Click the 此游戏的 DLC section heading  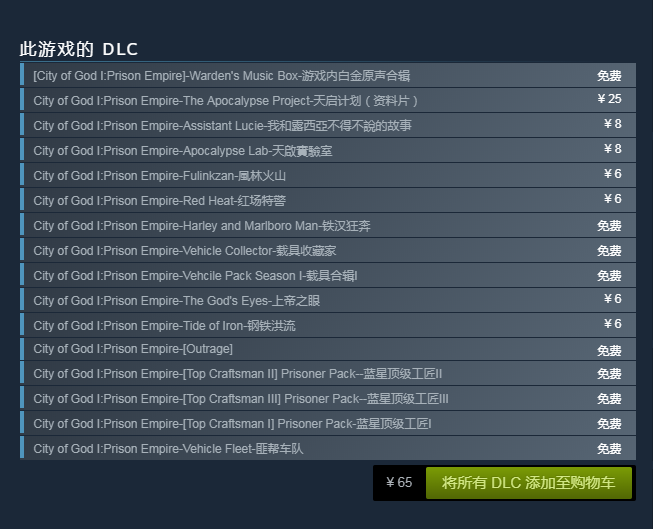pyautogui.click(x=79, y=49)
